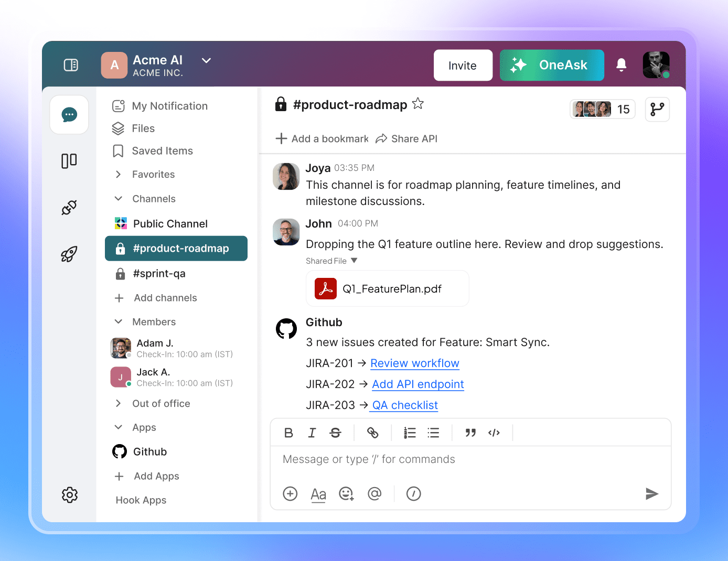Open My Notification in sidebar

point(169,106)
